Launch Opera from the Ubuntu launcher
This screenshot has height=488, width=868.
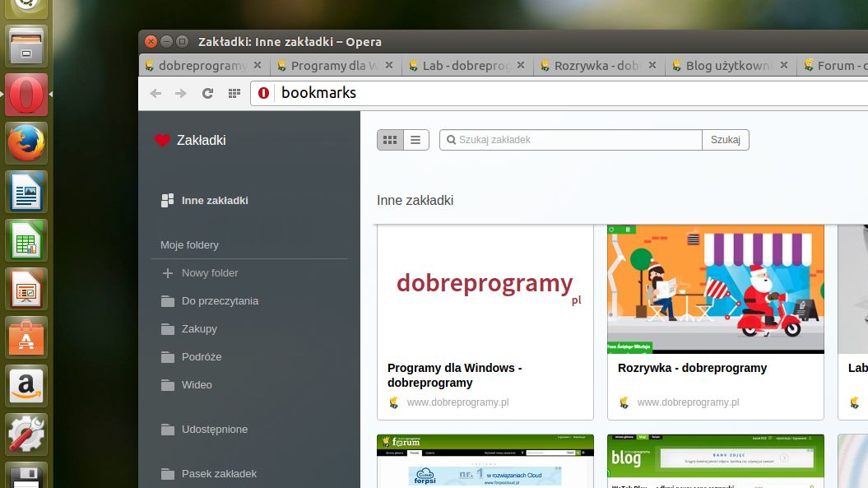[26, 95]
